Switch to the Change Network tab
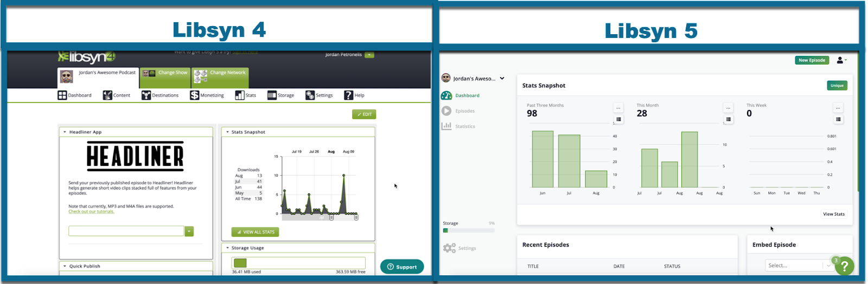 click(x=220, y=77)
